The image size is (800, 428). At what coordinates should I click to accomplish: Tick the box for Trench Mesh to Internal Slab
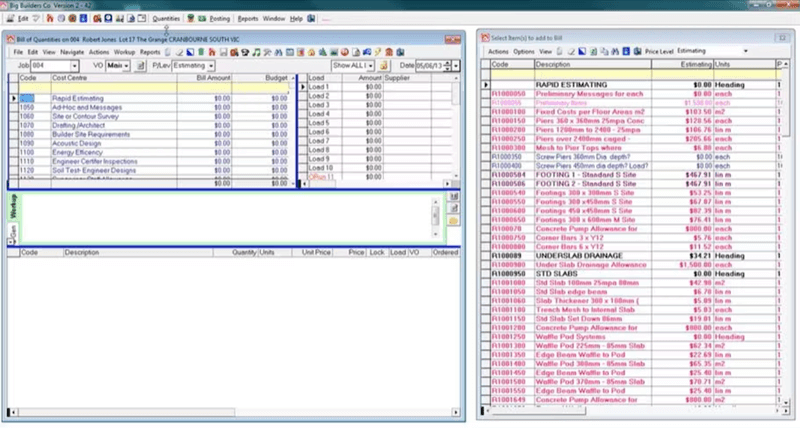[485, 310]
